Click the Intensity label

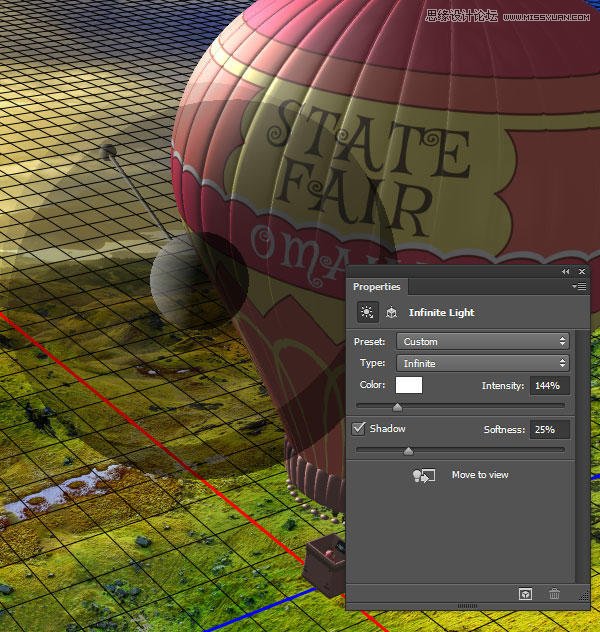(x=503, y=386)
